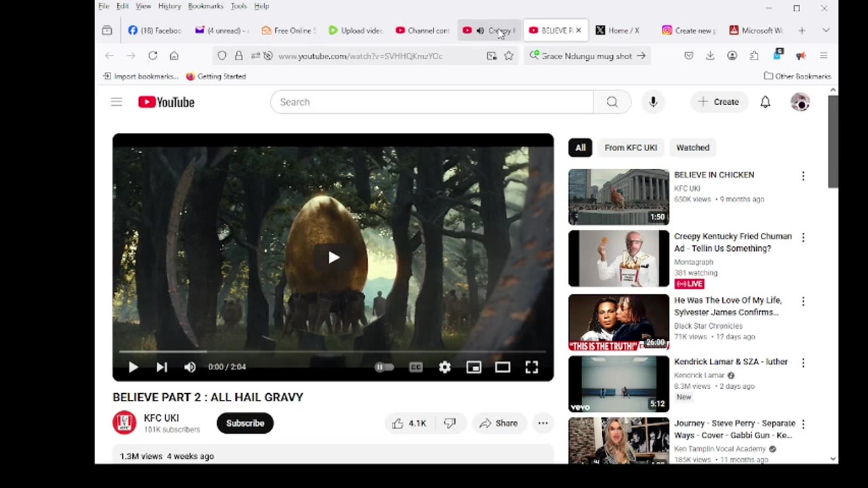This screenshot has width=868, height=488.
Task: Open the History menu
Action: tap(170, 6)
